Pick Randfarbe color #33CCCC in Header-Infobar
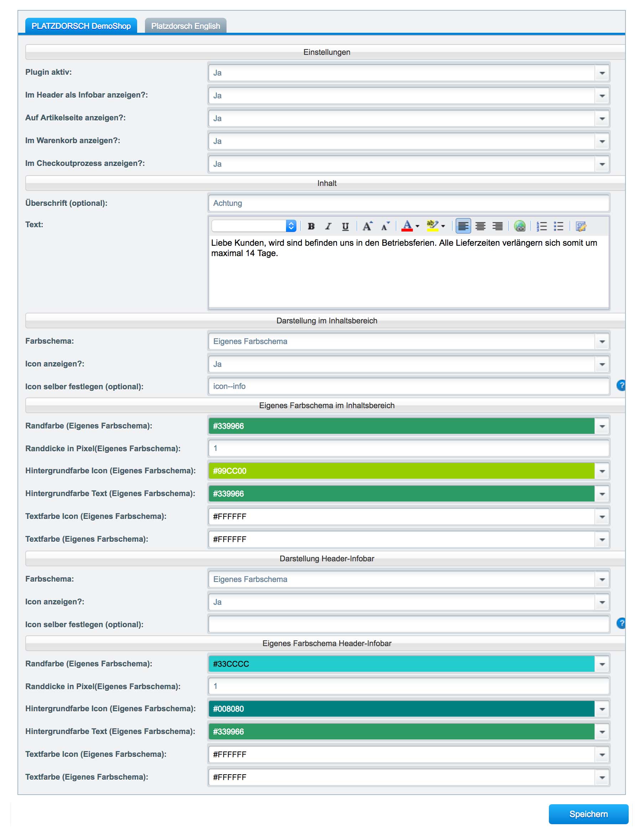644x837 pixels. pos(409,664)
